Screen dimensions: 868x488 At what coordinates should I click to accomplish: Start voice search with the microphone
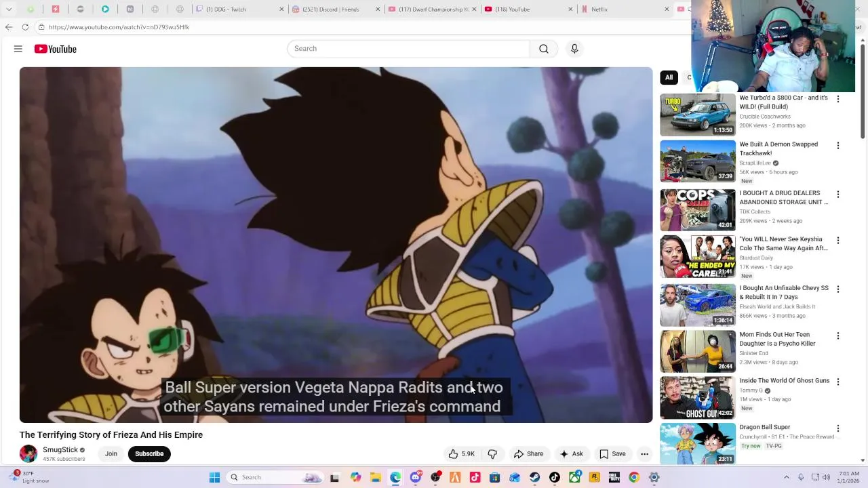click(574, 49)
